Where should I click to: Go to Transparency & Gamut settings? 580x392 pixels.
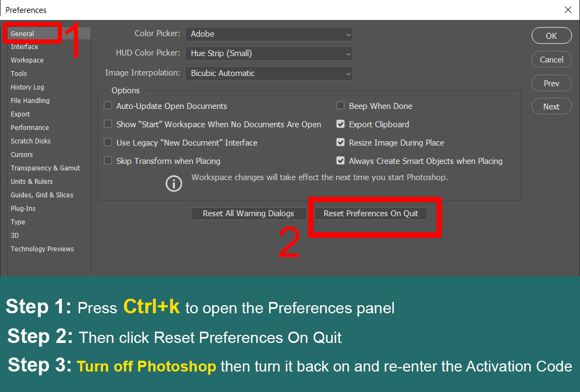coord(45,168)
